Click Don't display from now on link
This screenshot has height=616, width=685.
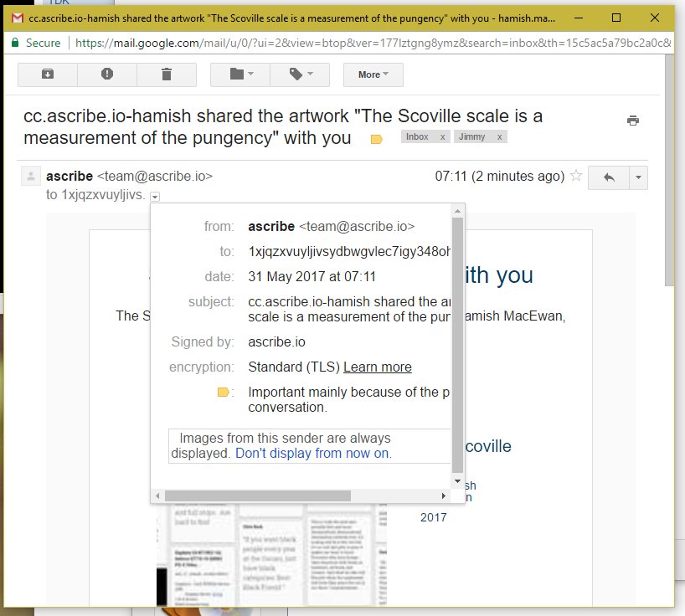click(x=313, y=453)
